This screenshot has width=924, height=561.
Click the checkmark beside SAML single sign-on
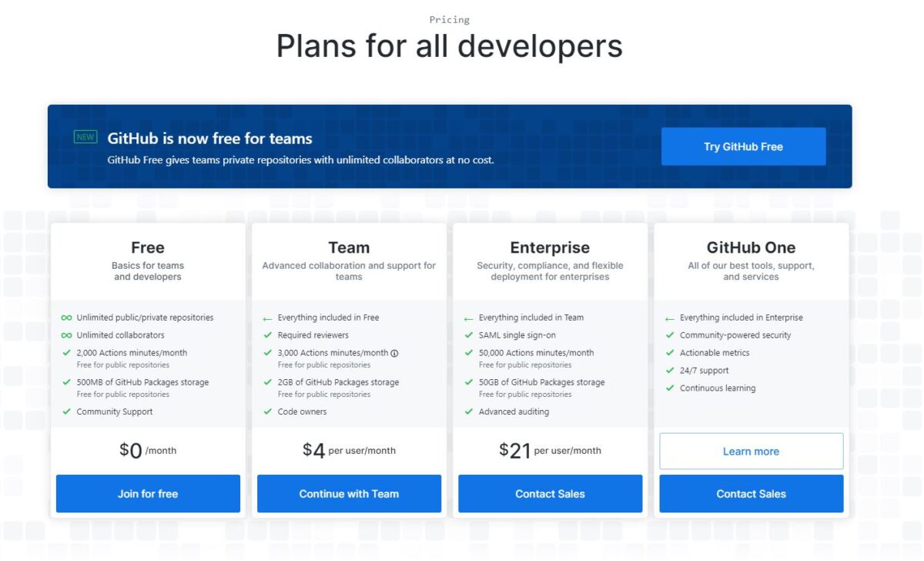click(469, 334)
